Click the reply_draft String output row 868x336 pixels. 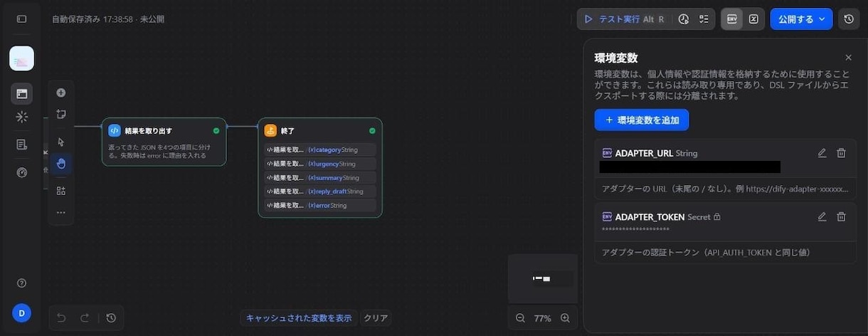pyautogui.click(x=320, y=191)
